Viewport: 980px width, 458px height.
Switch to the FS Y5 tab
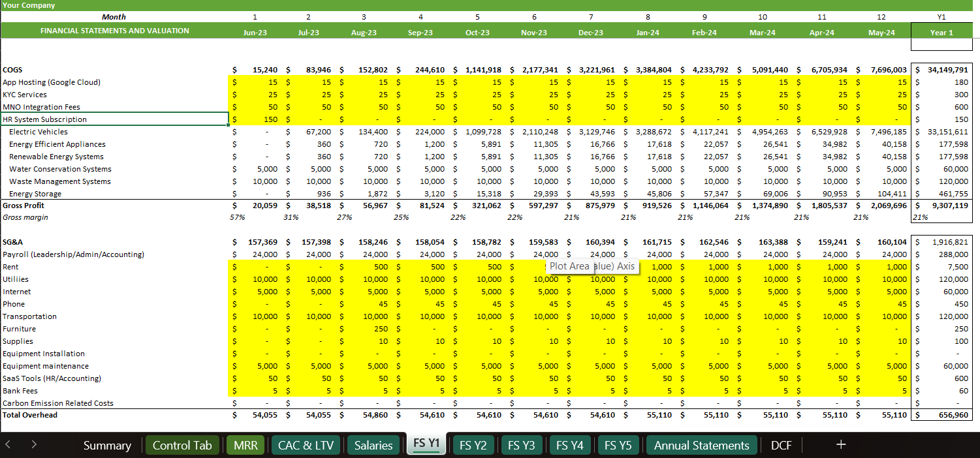click(618, 445)
